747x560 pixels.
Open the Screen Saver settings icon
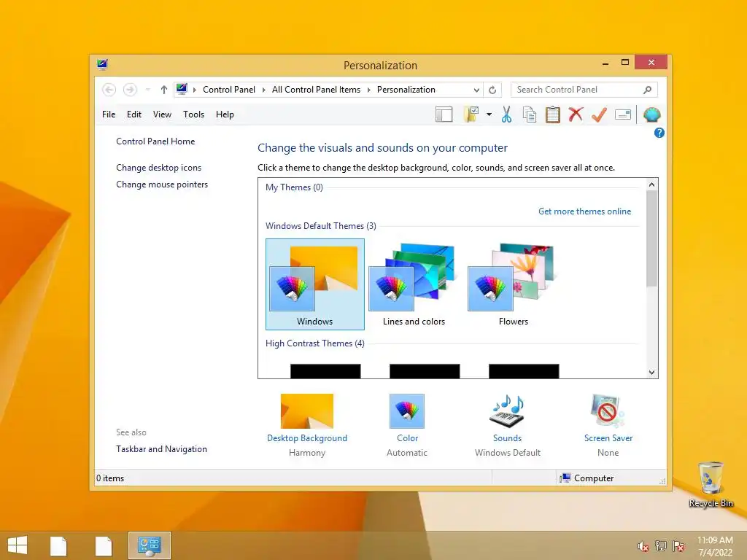608,411
